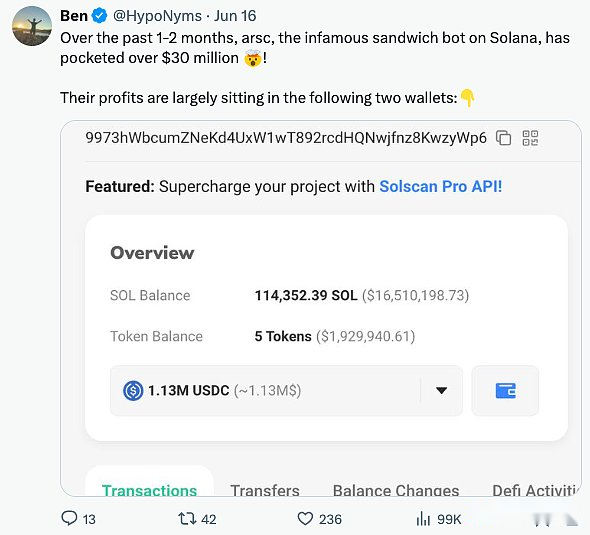Copy the wallet address with copy icon
The height and width of the screenshot is (535, 590).
503,138
